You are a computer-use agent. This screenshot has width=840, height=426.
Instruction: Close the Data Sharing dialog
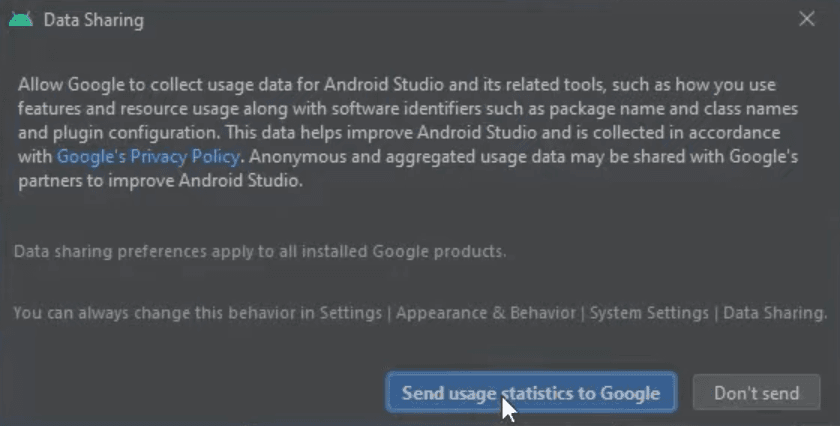tap(806, 19)
